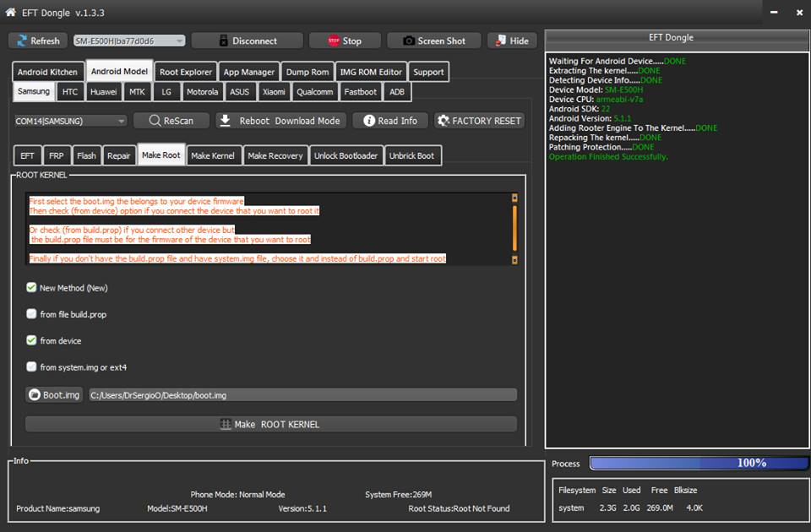Go to Dump Rom tab
811x532 pixels.
308,72
